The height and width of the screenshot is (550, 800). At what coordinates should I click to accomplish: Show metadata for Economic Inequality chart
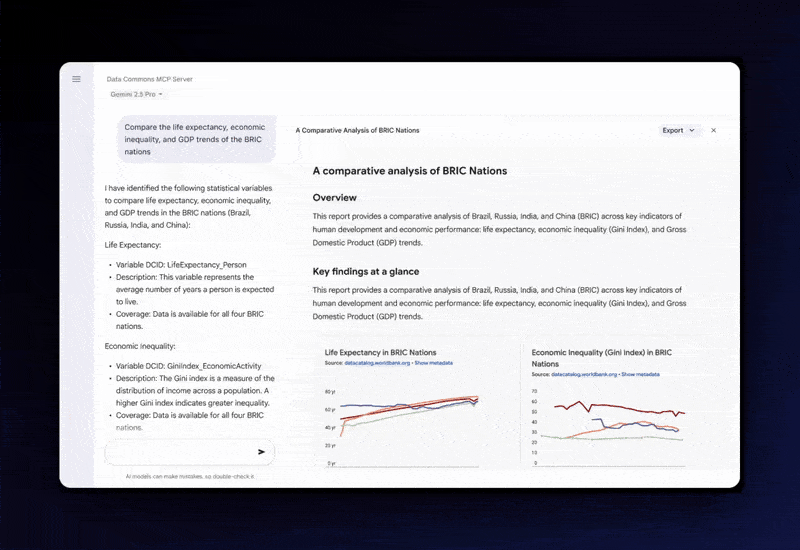click(640, 374)
